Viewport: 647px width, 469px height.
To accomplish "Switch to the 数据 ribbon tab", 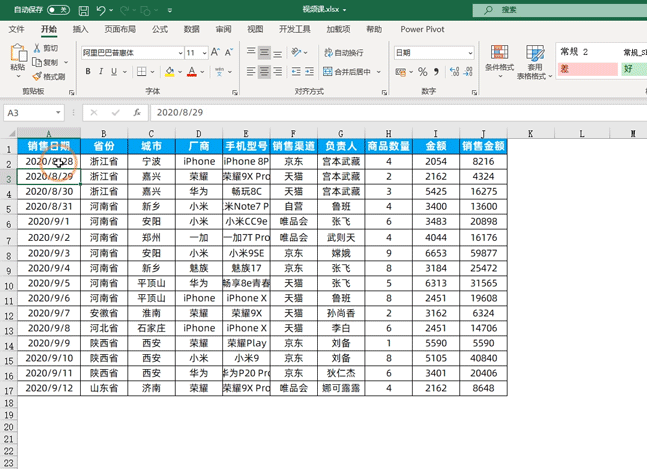I will (x=191, y=29).
